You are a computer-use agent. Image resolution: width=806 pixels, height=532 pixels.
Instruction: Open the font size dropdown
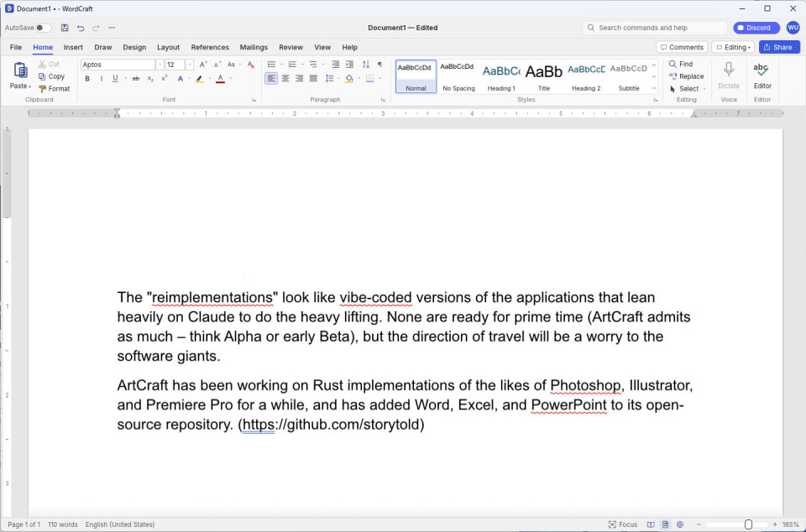pos(190,65)
